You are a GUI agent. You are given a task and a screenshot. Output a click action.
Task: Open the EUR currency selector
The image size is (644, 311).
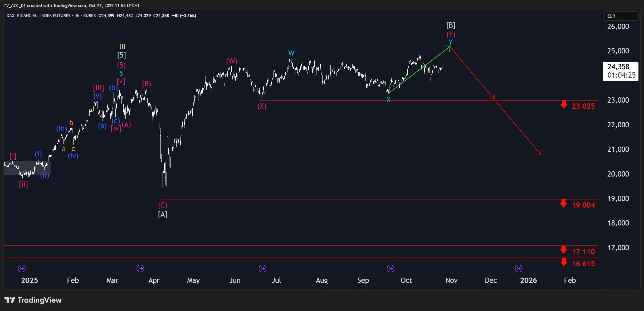(x=621, y=16)
